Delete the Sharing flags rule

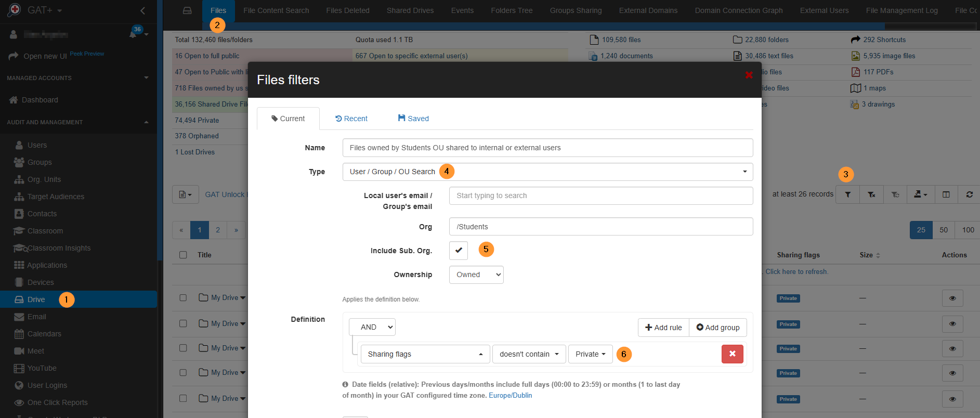(732, 354)
